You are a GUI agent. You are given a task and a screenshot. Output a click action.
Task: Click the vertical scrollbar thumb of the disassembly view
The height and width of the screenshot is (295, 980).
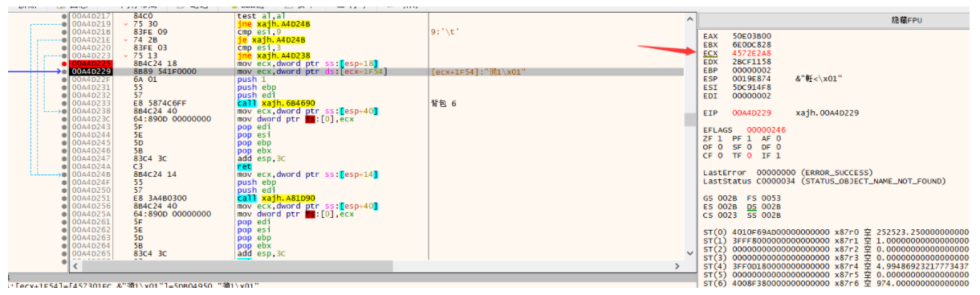pos(689,119)
